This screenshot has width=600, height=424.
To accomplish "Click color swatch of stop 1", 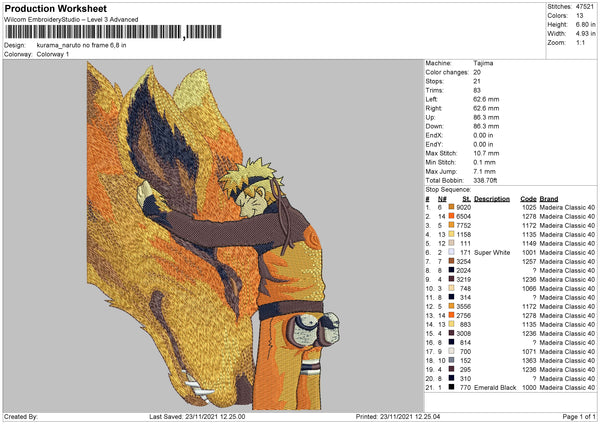I will pyautogui.click(x=452, y=207).
